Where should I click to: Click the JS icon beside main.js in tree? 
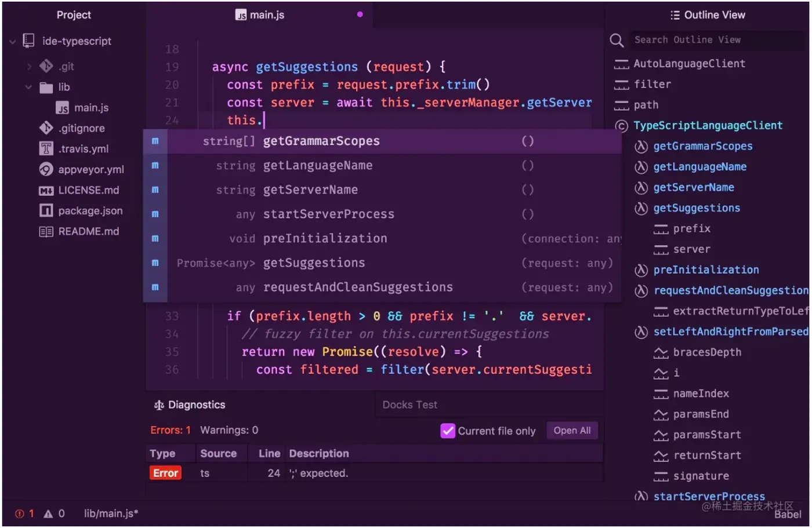(x=63, y=108)
